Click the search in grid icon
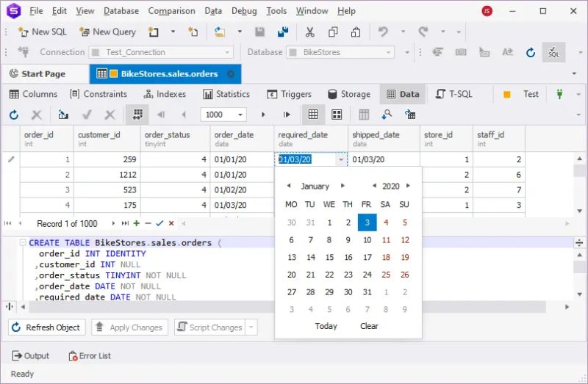Viewport: 588px width, 384px height. tap(387, 115)
